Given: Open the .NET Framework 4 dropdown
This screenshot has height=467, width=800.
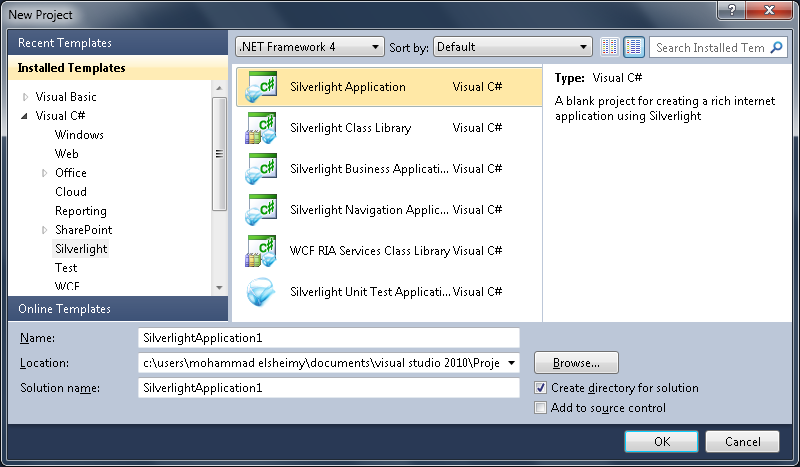Looking at the screenshot, I should pos(309,47).
